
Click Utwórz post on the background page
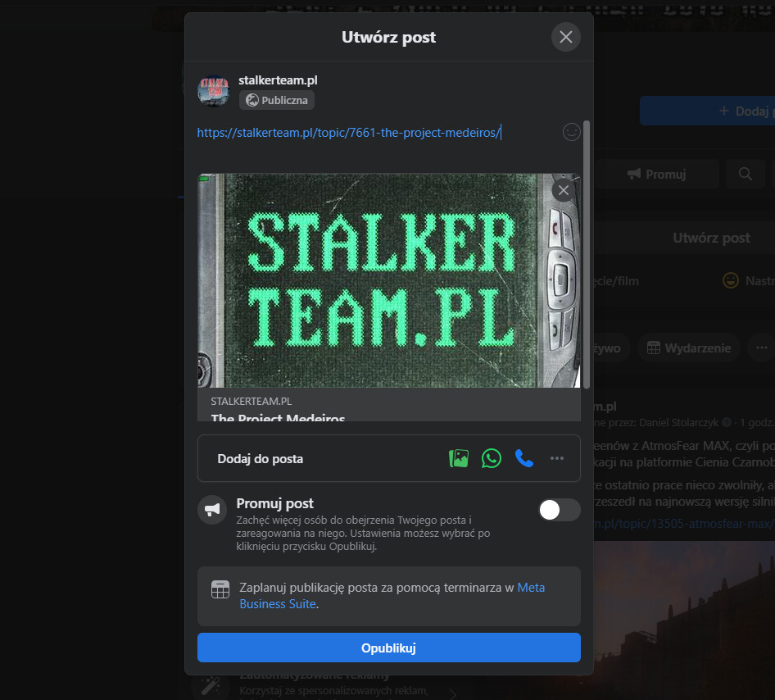(x=711, y=238)
